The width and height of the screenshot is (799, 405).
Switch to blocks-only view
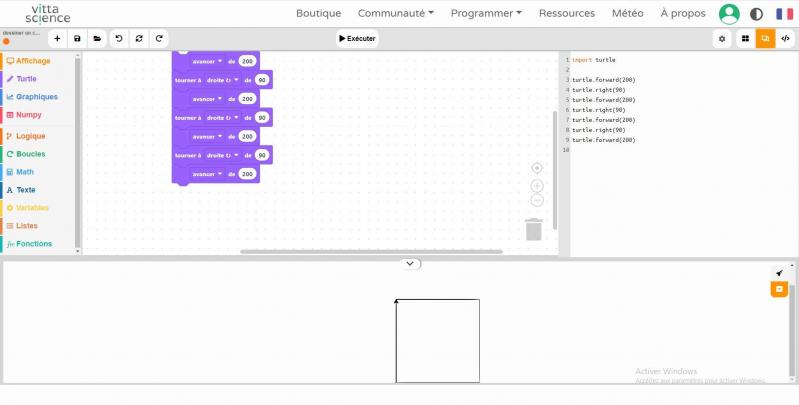click(x=745, y=38)
